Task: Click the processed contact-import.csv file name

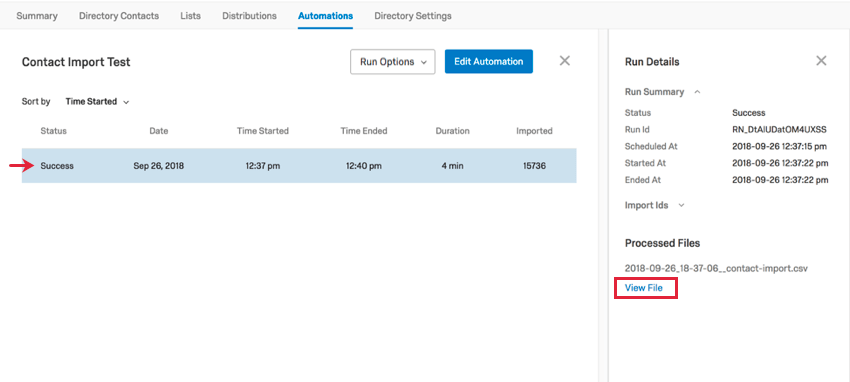Action: tap(716, 268)
